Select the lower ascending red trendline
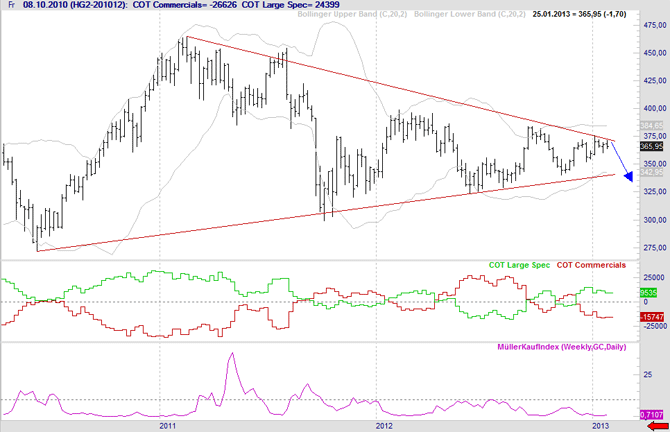This screenshot has height=432, width=670. pyautogui.click(x=300, y=212)
